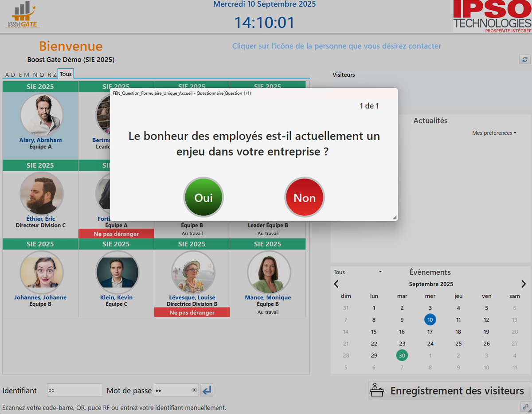Select September 30 in the calendar
Screen dimensions: 532x414
(402, 355)
